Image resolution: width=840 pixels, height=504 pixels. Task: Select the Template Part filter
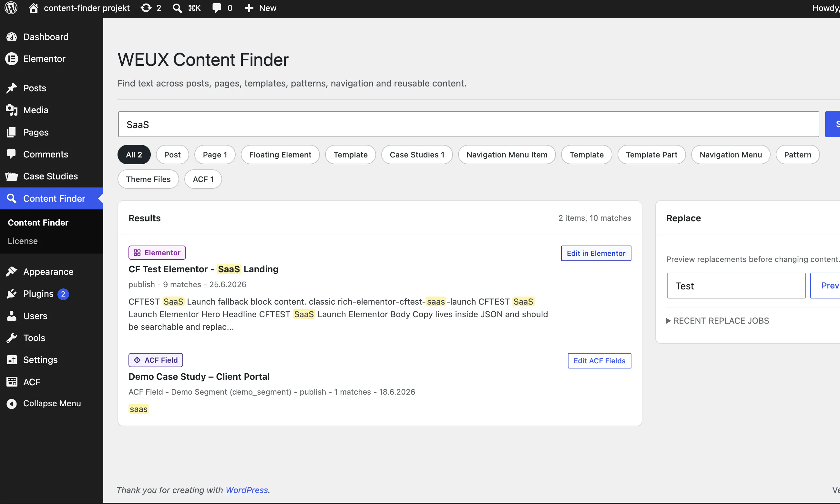pos(651,155)
